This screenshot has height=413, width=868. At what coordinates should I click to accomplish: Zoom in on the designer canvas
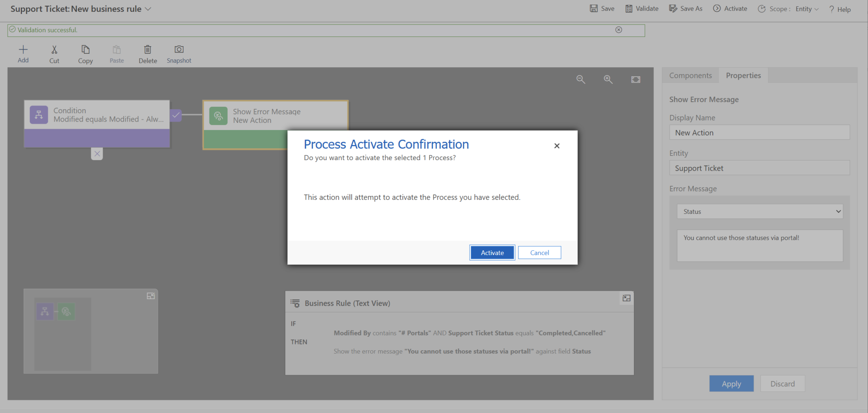pos(608,79)
